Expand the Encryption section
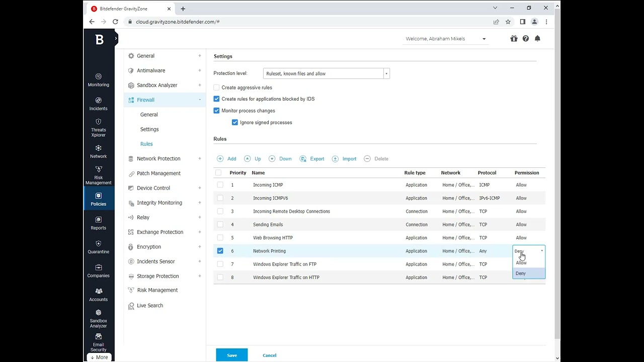Screen dimensions: 644x362 pos(200,247)
